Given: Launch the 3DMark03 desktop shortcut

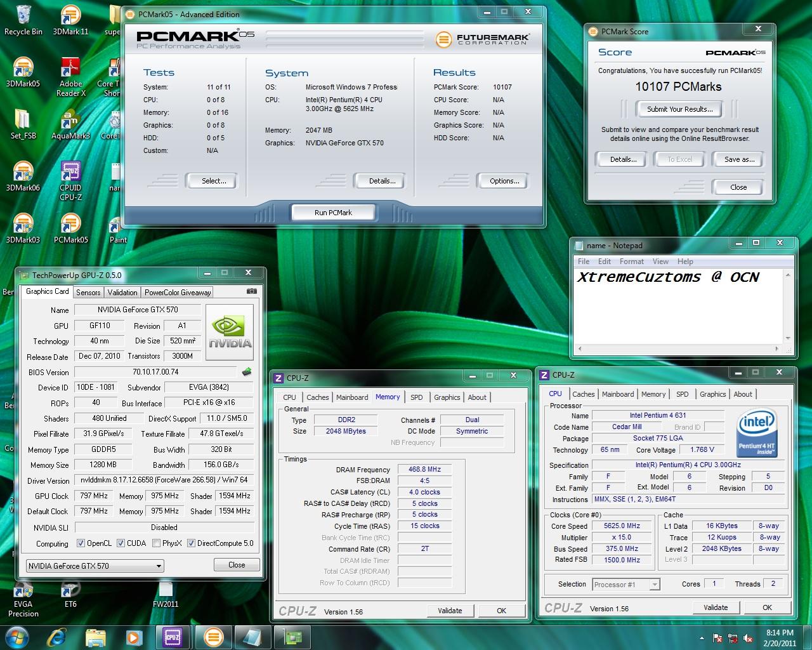Looking at the screenshot, I should pos(23,229).
